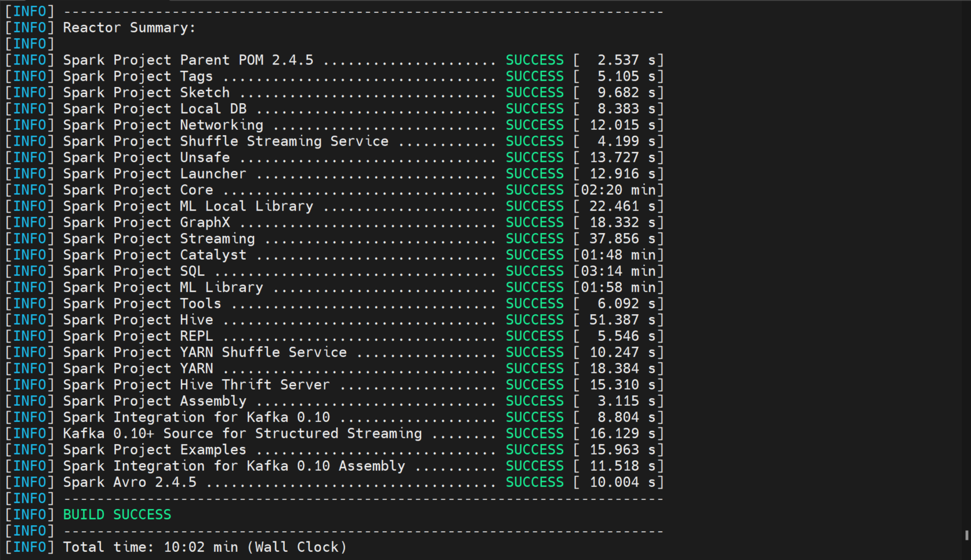
Task: Click the '51.387 s' duration value
Action: click(623, 320)
